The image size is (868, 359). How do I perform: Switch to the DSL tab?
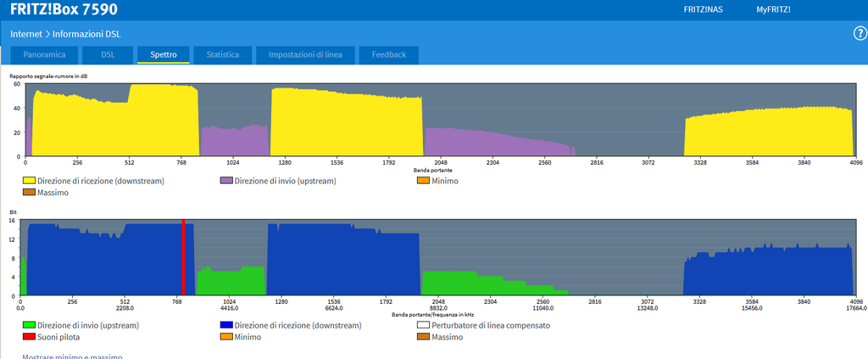[x=108, y=54]
